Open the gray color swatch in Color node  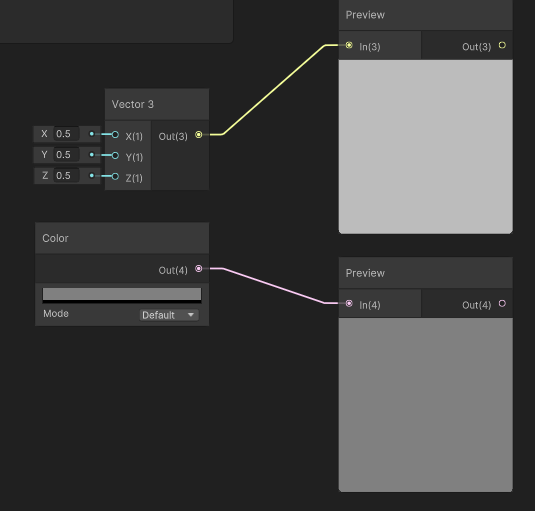pyautogui.click(x=122, y=295)
